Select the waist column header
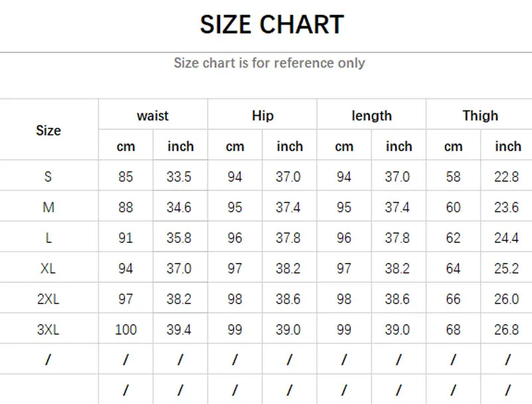Viewport: 532px width, 404px height. [153, 116]
